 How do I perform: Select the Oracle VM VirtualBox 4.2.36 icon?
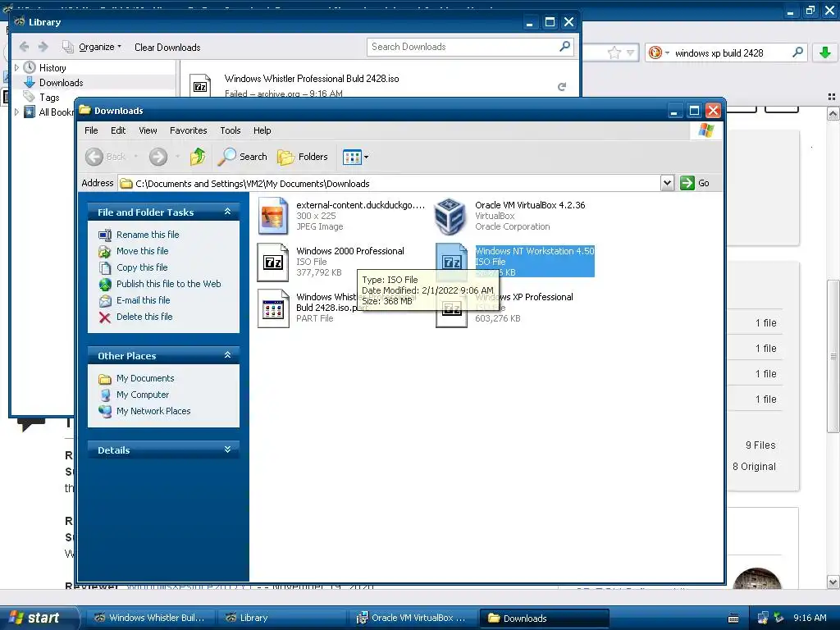coord(450,216)
